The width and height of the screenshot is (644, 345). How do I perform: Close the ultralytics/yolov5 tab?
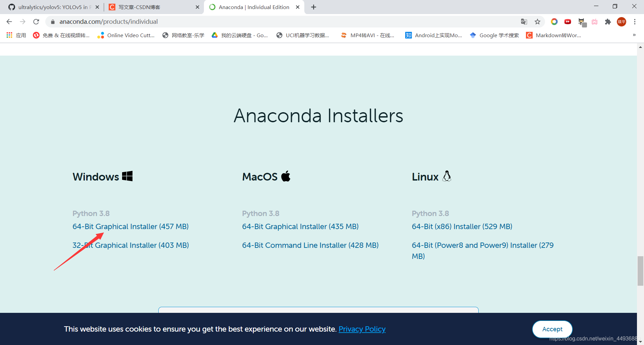97,7
